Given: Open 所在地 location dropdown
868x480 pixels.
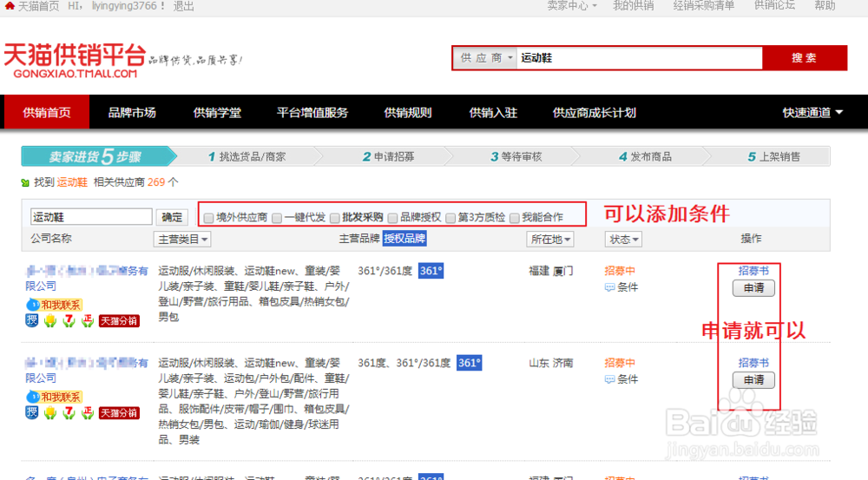Looking at the screenshot, I should [549, 240].
